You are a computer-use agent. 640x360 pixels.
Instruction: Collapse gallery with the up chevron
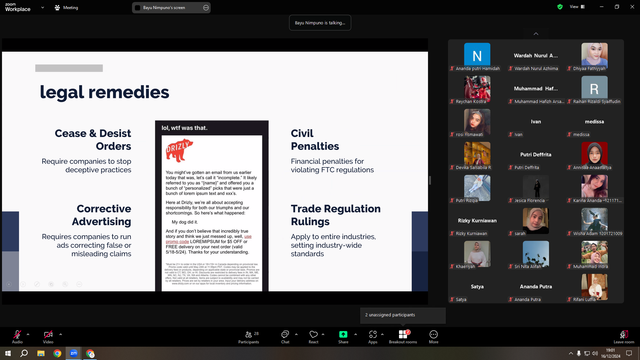click(536, 34)
